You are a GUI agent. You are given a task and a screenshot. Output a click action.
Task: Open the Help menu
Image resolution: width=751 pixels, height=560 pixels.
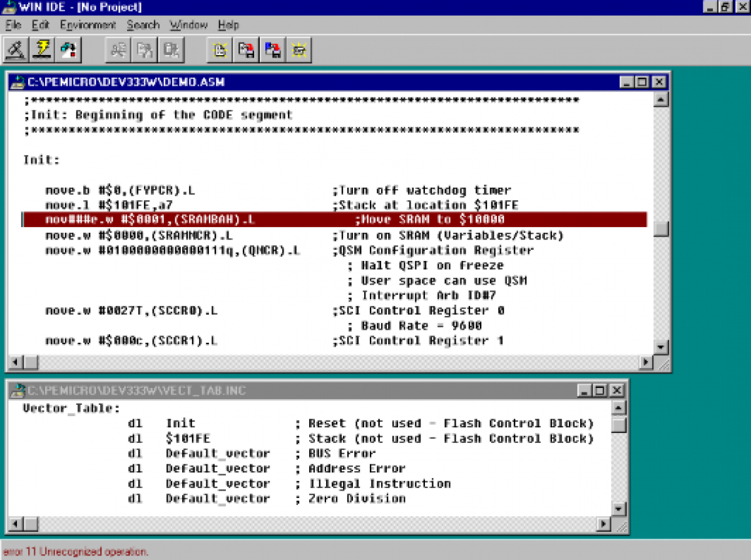tap(228, 25)
